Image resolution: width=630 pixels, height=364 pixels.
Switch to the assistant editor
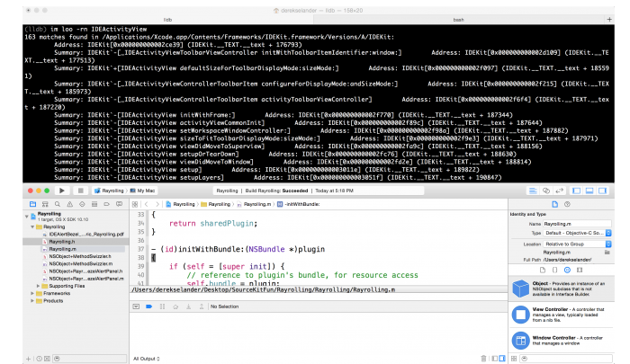[546, 191]
